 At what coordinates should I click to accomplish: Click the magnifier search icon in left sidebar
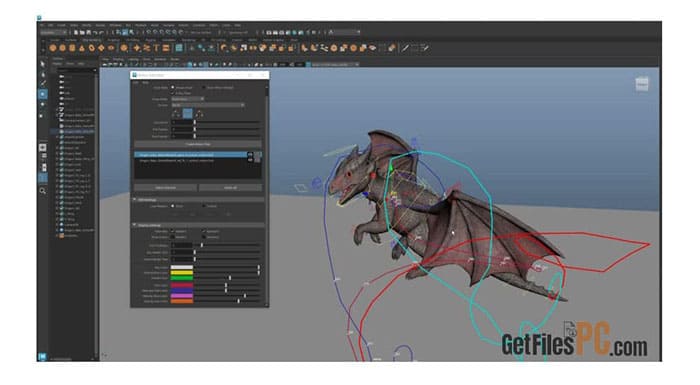tap(43, 191)
